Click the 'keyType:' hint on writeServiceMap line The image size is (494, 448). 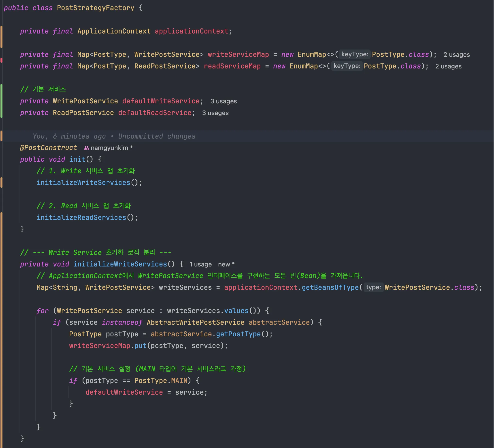tap(355, 54)
